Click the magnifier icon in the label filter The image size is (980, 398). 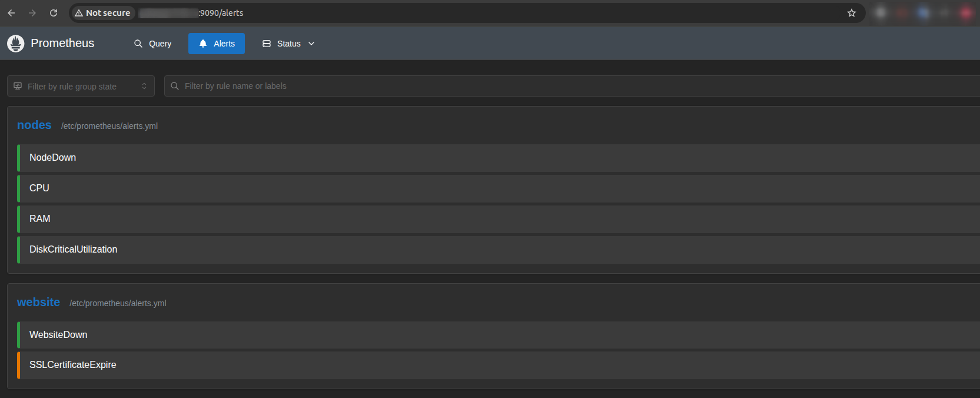coord(175,86)
